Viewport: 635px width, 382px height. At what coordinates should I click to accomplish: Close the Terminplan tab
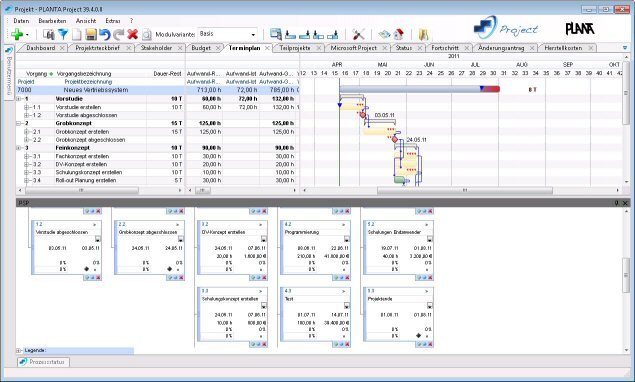267,48
